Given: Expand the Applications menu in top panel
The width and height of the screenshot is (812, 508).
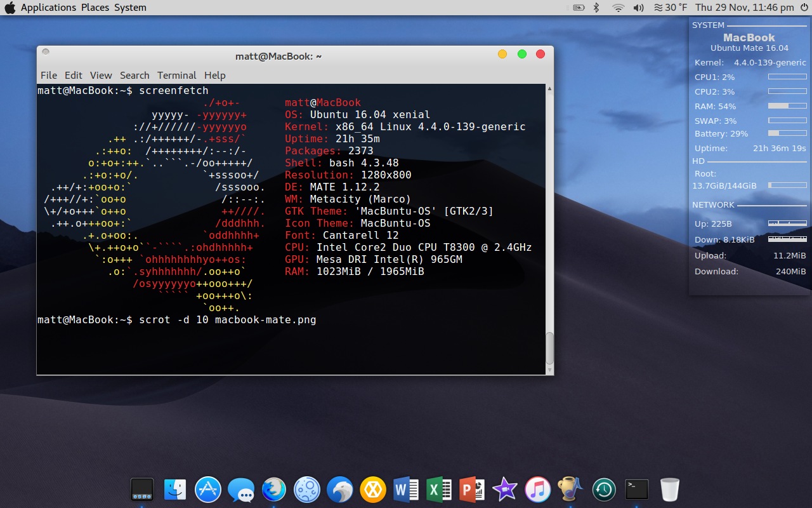Looking at the screenshot, I should 48,8.
